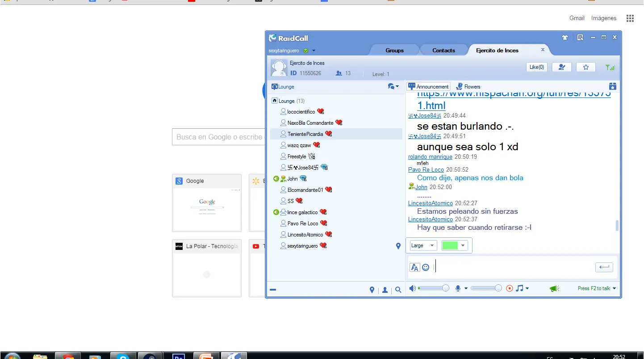This screenshot has width=644, height=359.
Task: Adjust the speaker volume slider handle
Action: tap(445, 288)
